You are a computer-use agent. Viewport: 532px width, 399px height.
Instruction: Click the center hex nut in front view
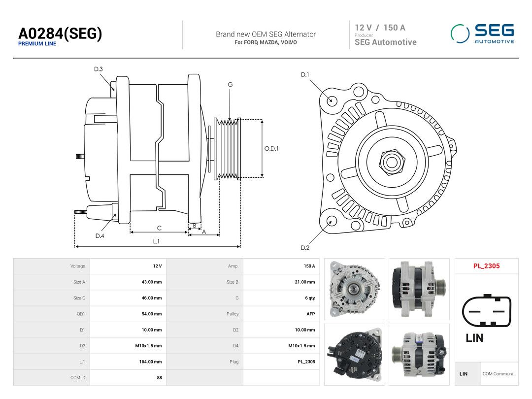392,162
